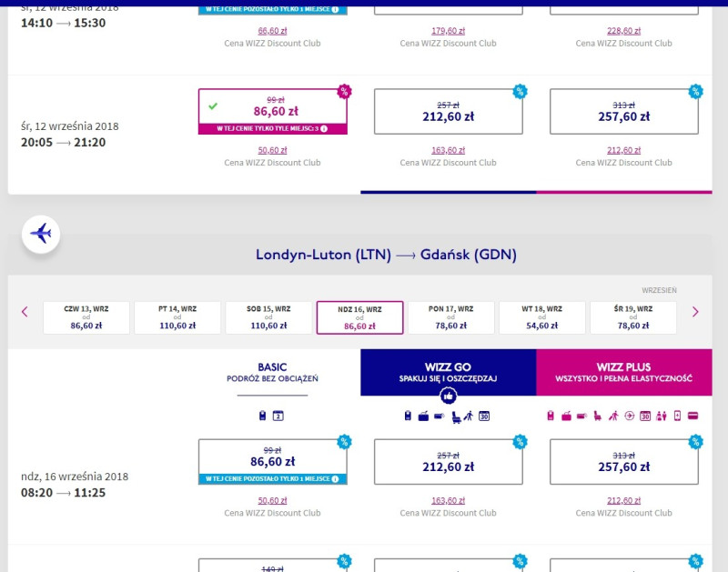The image size is (728, 572).
Task: Open 66,60 zł Discount Club price, 14:10 flight
Action: (x=272, y=31)
